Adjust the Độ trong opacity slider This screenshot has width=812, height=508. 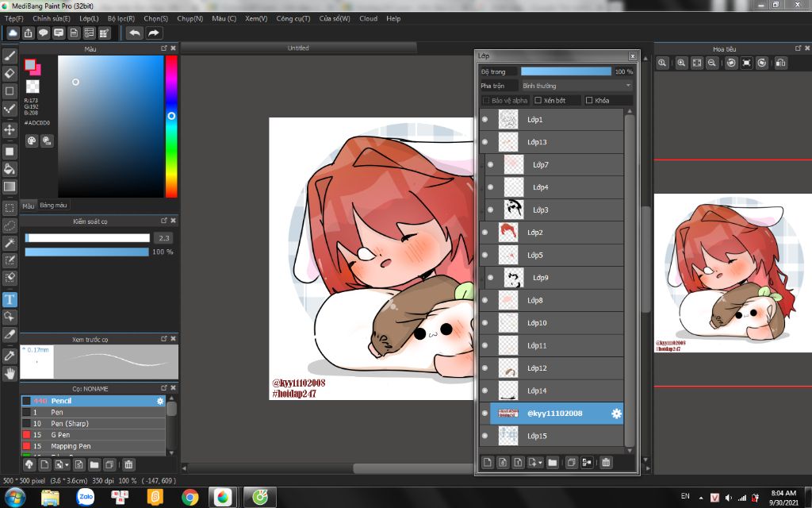pos(566,71)
